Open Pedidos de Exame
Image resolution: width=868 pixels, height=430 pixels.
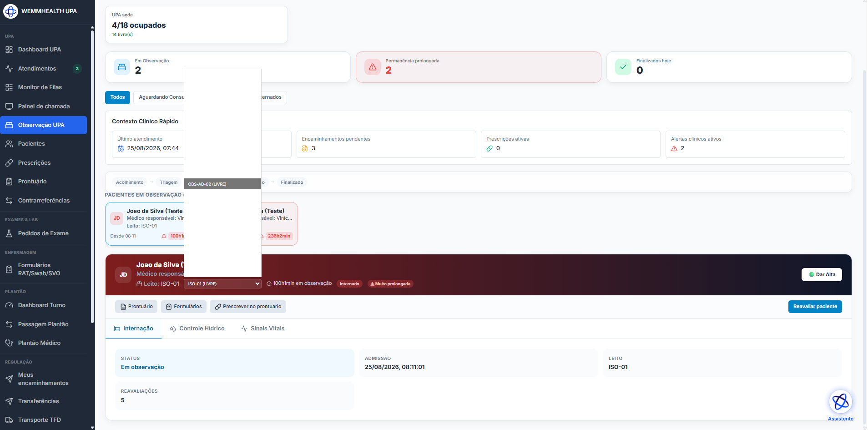[x=44, y=233]
